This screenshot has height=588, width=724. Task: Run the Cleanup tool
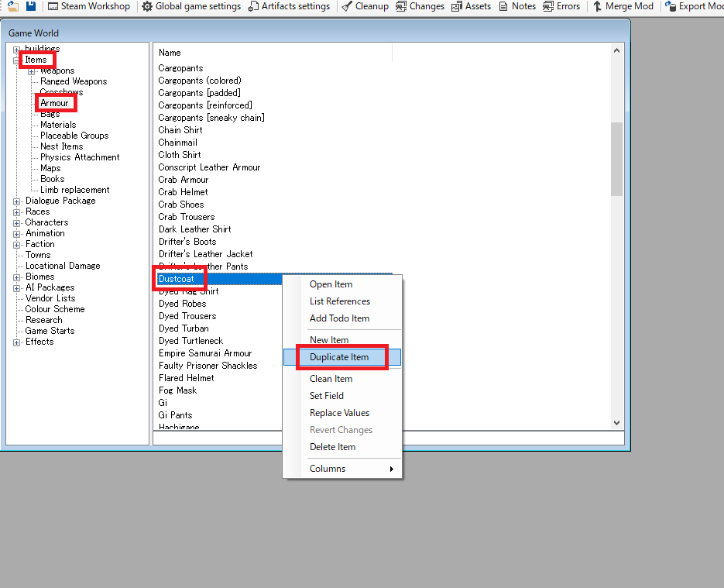pos(365,6)
